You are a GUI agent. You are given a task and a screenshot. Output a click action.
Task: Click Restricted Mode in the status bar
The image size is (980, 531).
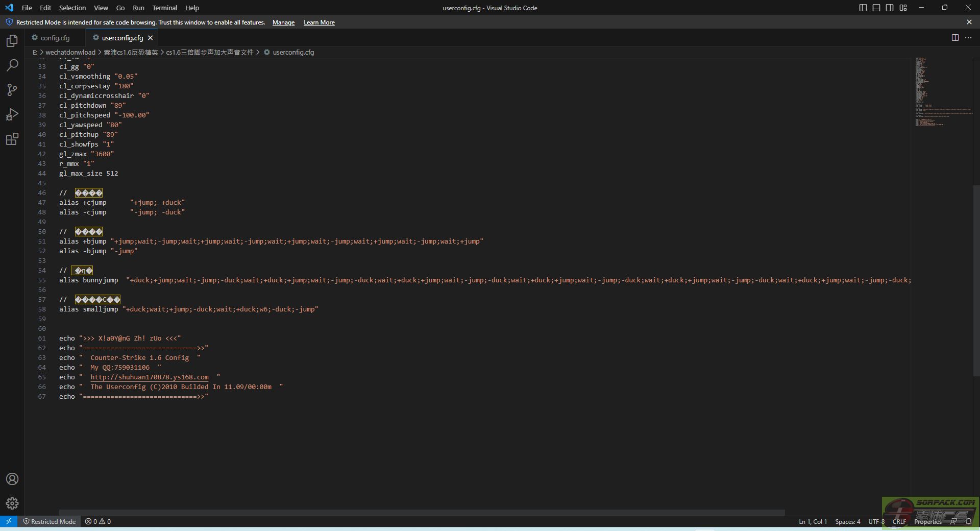tap(49, 521)
